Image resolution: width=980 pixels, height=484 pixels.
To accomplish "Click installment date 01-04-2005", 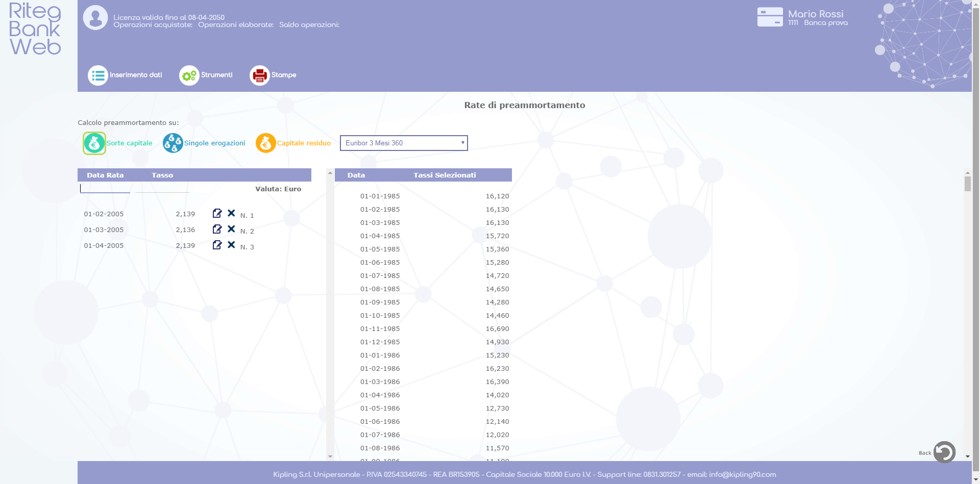I will point(104,246).
